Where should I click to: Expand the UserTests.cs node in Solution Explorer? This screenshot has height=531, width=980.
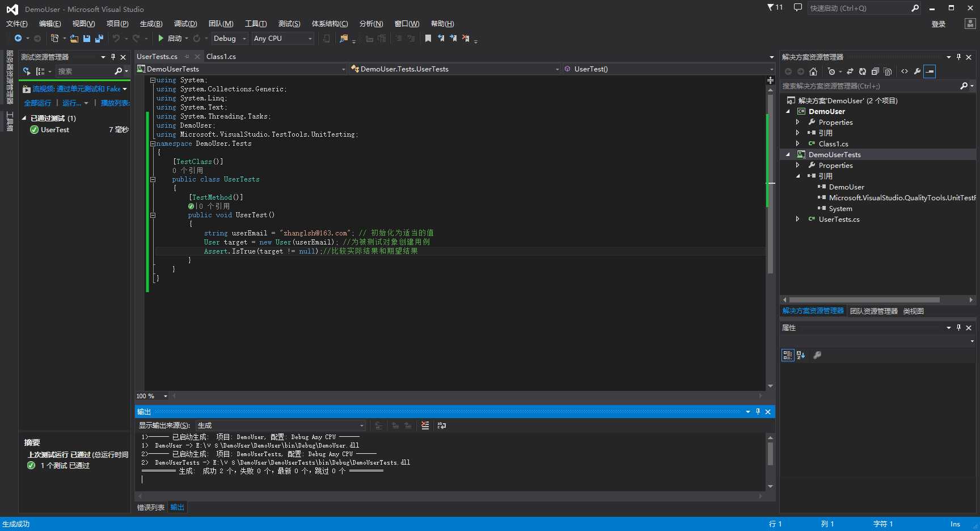point(797,220)
